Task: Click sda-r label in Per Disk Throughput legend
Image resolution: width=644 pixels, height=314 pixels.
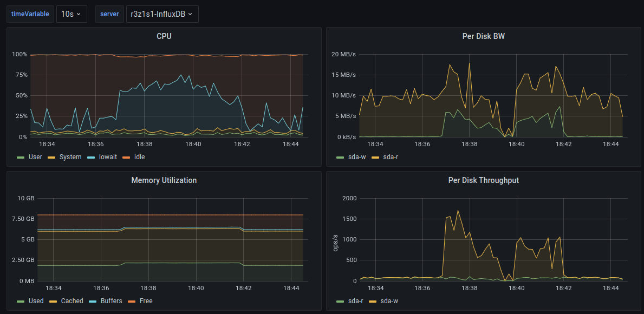Action: pos(355,301)
